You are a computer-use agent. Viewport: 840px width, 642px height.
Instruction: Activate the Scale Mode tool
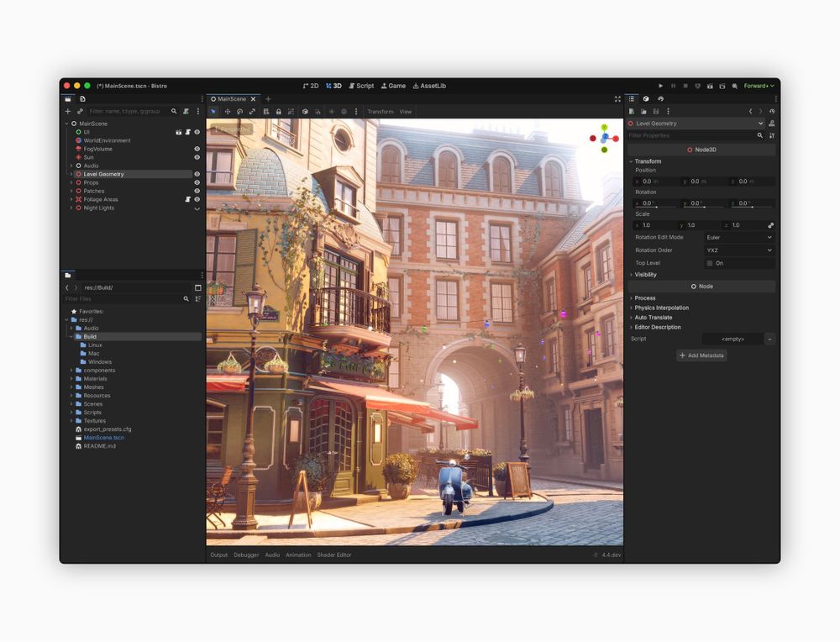(x=252, y=112)
